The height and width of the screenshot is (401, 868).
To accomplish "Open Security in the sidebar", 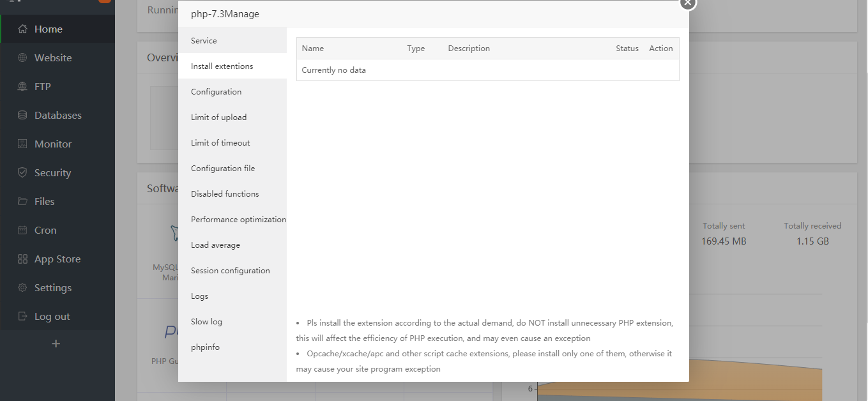I will 52,172.
